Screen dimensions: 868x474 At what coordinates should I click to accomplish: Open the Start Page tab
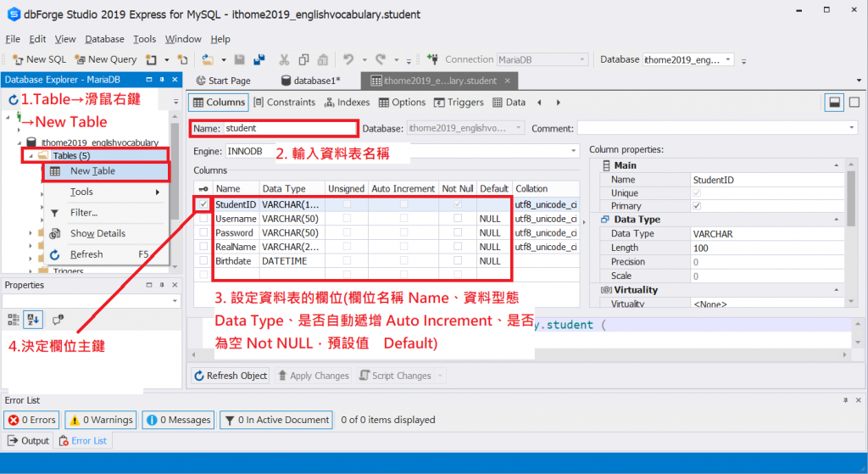point(224,81)
